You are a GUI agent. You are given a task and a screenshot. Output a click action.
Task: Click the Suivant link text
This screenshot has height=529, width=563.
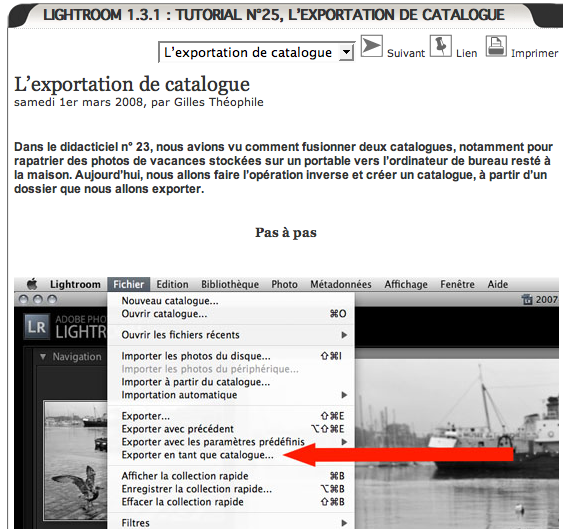click(406, 53)
